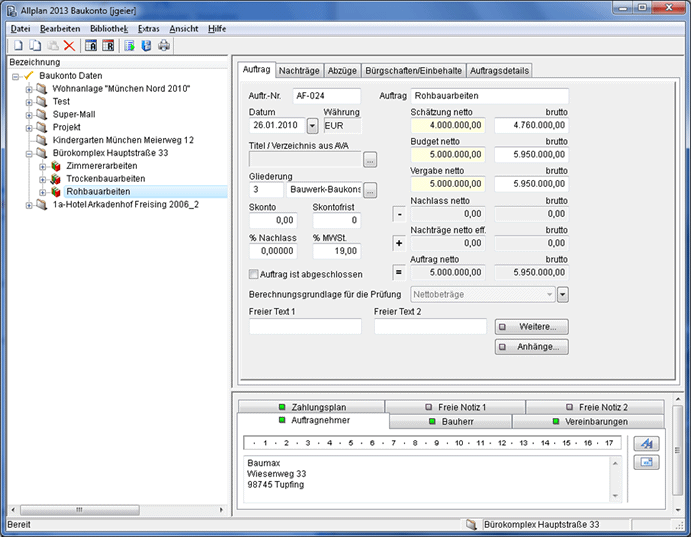Click the folder icon of 1a-Hotel Arkadenhof
The height and width of the screenshot is (540, 694).
coord(42,204)
